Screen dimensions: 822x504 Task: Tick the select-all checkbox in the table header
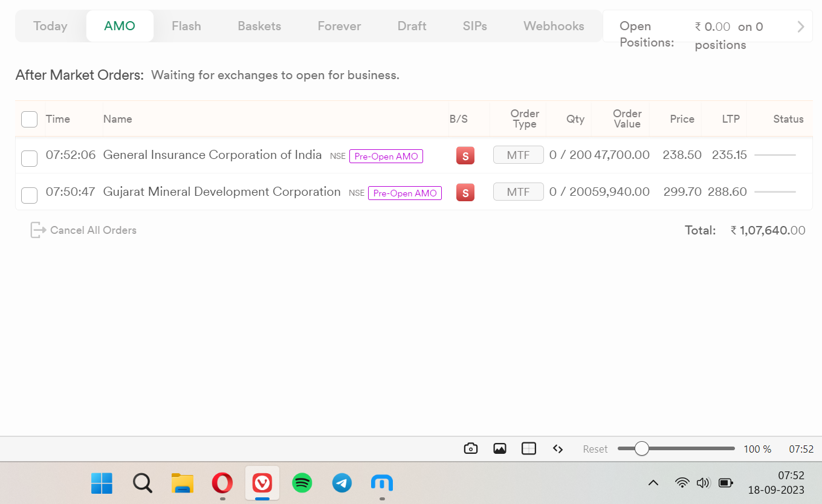[29, 119]
